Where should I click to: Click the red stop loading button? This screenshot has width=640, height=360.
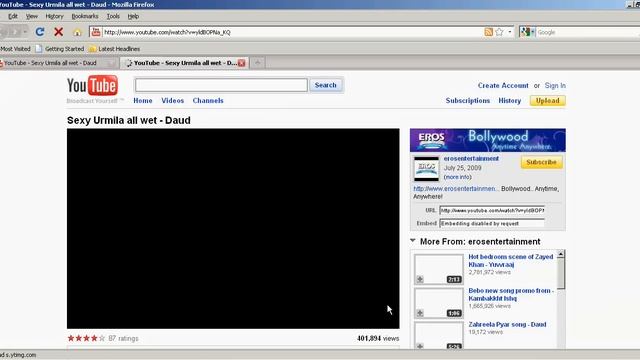[58, 32]
